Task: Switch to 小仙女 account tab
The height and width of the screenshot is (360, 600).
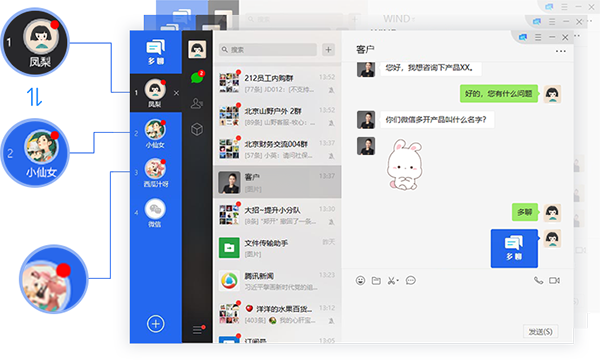Action: click(155, 133)
